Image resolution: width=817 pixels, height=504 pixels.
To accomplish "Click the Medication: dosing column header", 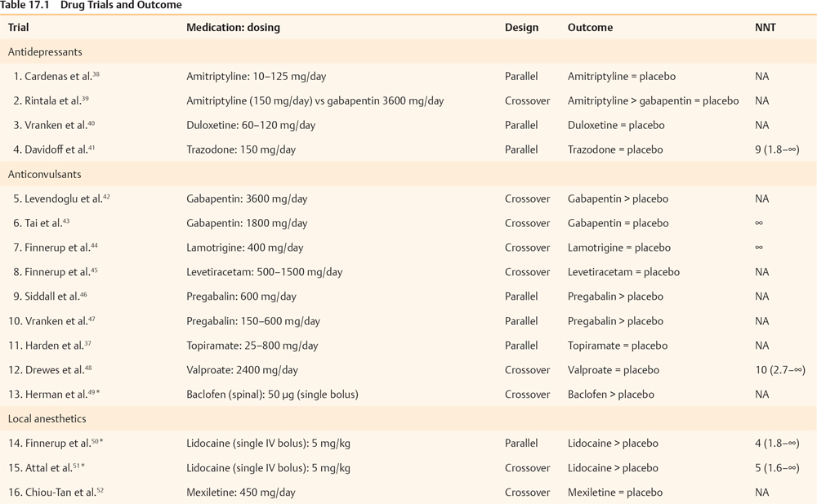I will (x=233, y=28).
